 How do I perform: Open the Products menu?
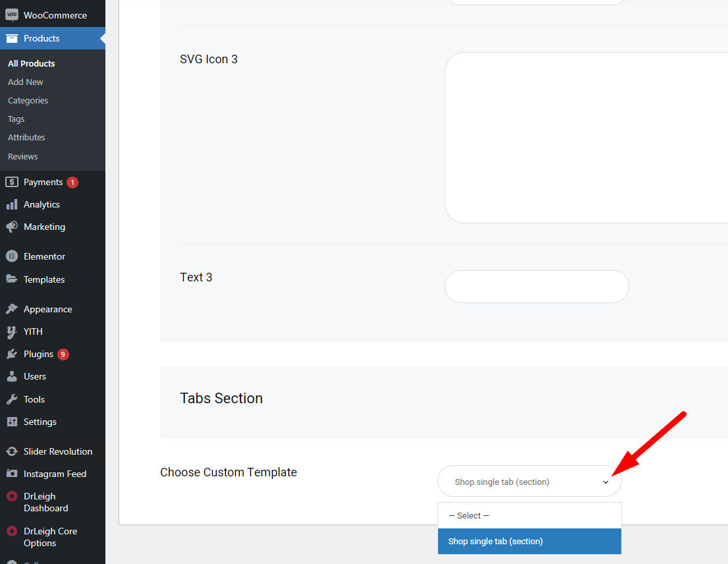tap(53, 38)
